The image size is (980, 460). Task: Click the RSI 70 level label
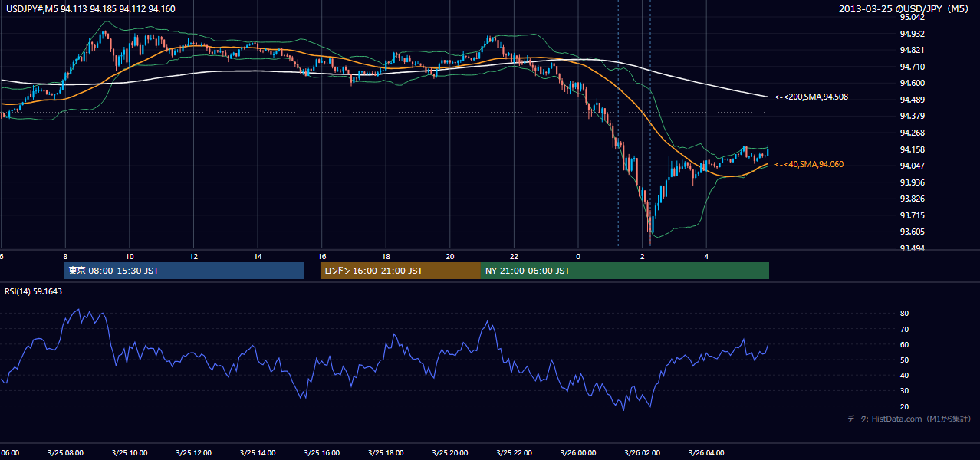click(904, 329)
